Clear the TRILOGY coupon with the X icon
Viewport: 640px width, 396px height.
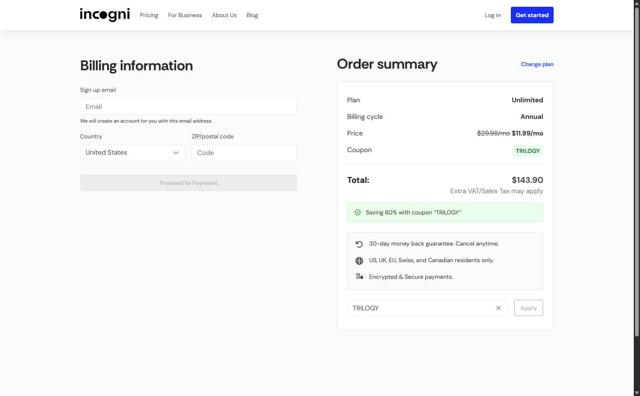498,308
